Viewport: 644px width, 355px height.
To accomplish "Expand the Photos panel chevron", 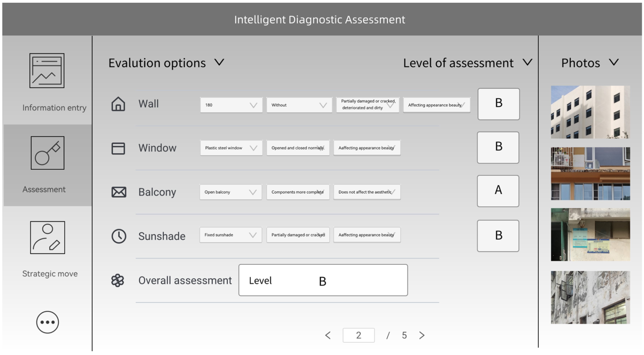I will [614, 62].
